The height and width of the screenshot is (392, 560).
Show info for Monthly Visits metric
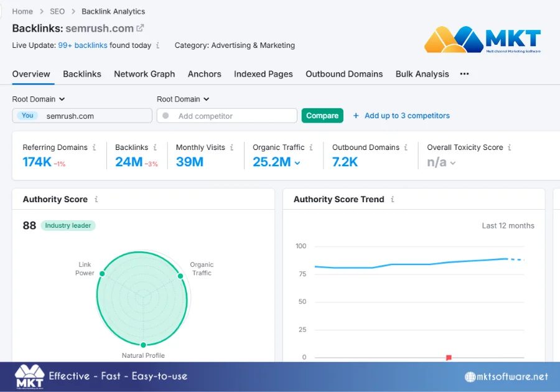(232, 147)
